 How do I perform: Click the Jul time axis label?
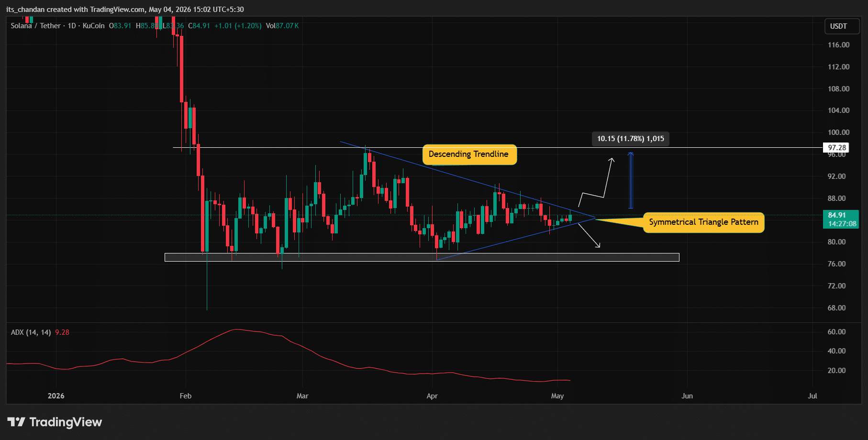tap(812, 396)
